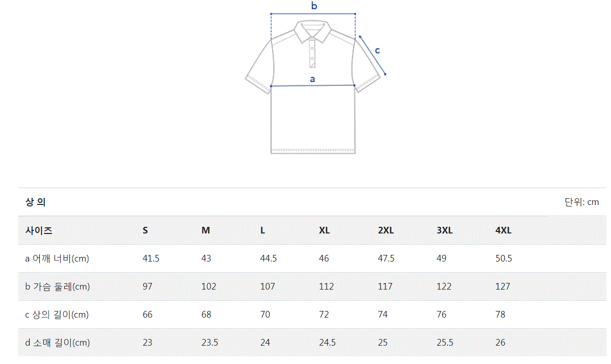This screenshot has width=611, height=364.
Task: Click the 'b 가슴 둘레(cm)' row label
Action: [x=58, y=287]
